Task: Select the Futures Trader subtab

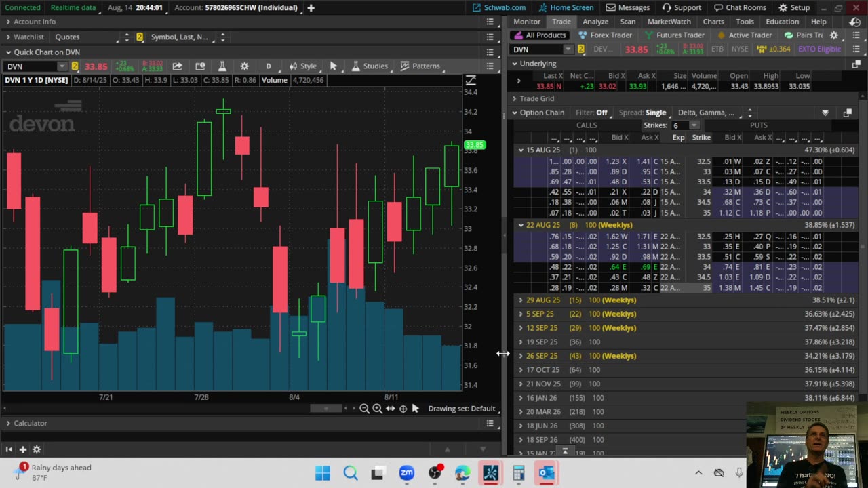Action: (x=675, y=35)
